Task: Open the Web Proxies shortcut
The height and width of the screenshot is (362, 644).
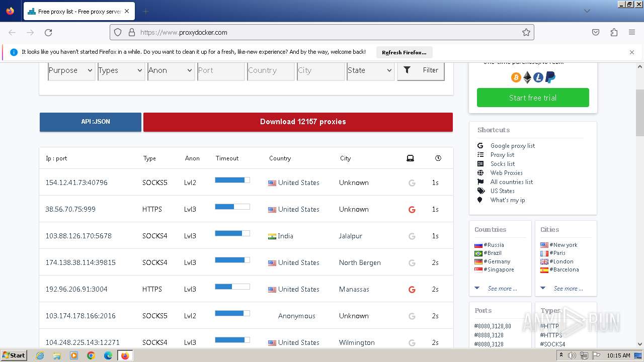Action: coord(507,173)
